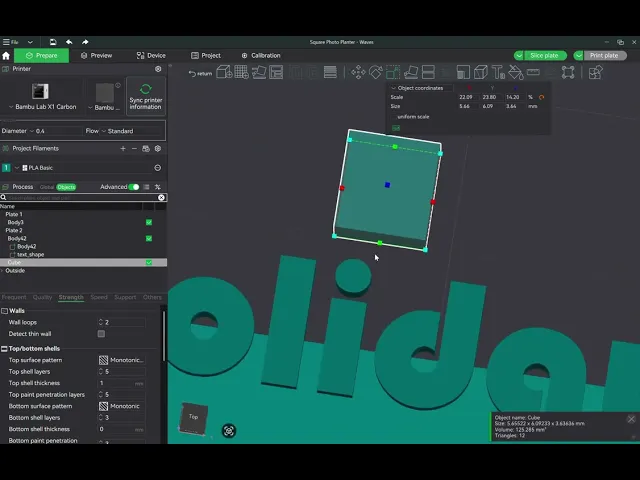
Task: Switch process scope to Global
Action: [47, 187]
